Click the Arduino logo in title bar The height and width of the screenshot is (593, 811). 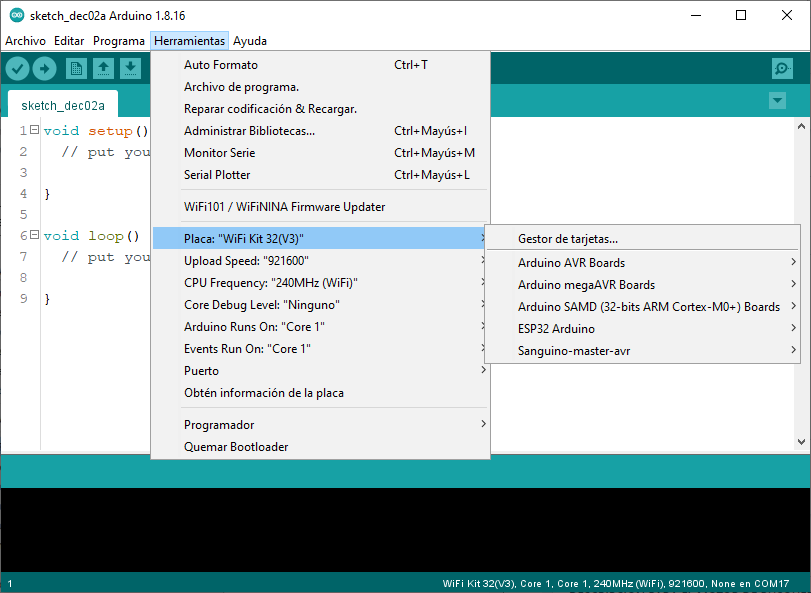pyautogui.click(x=17, y=16)
